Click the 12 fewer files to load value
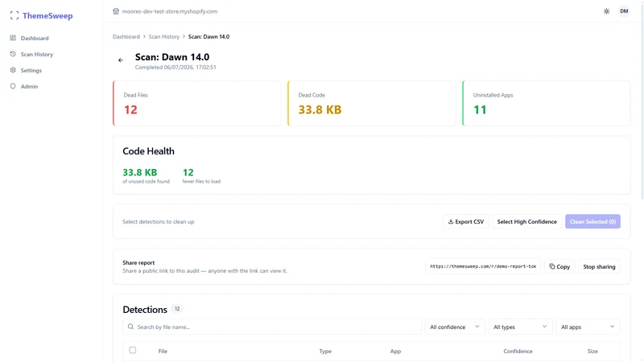 (x=188, y=172)
